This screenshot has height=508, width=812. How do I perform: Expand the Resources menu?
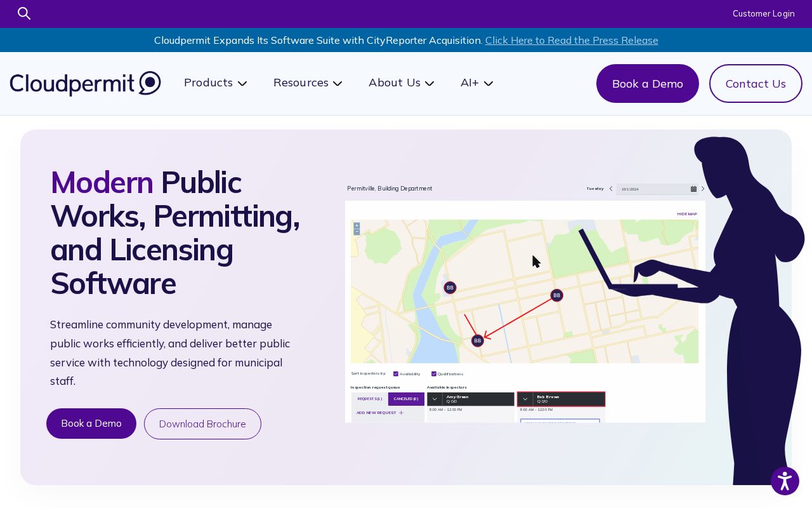pyautogui.click(x=308, y=83)
